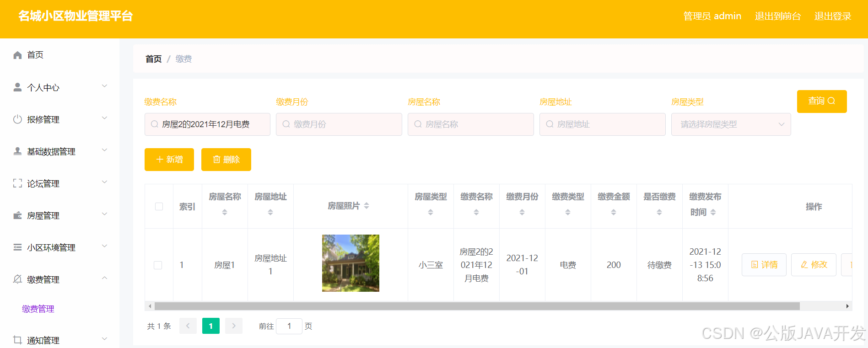Click the power icon beside 报修管理
This screenshot has width=868, height=348.
(x=17, y=119)
